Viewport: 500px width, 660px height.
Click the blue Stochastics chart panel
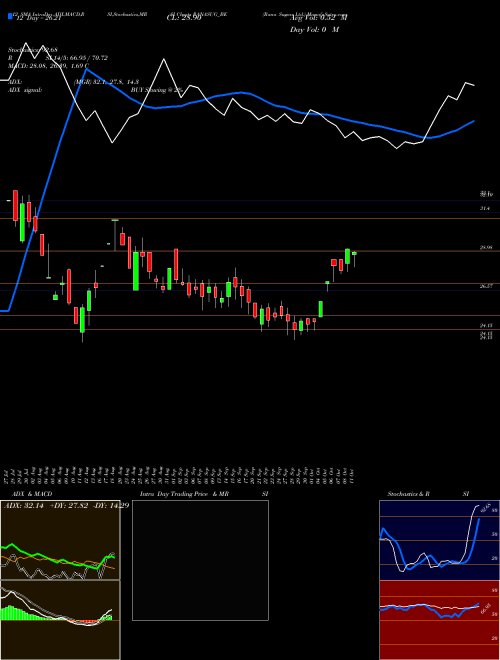point(439,540)
